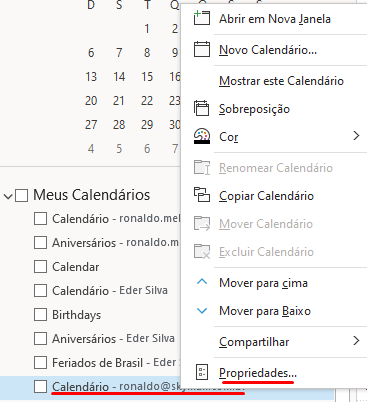Click the Novo Calendário calendar icon

point(202,49)
